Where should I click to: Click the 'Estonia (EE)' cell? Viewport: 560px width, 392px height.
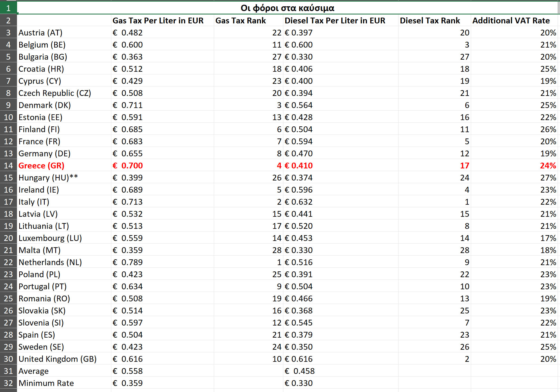coord(64,117)
